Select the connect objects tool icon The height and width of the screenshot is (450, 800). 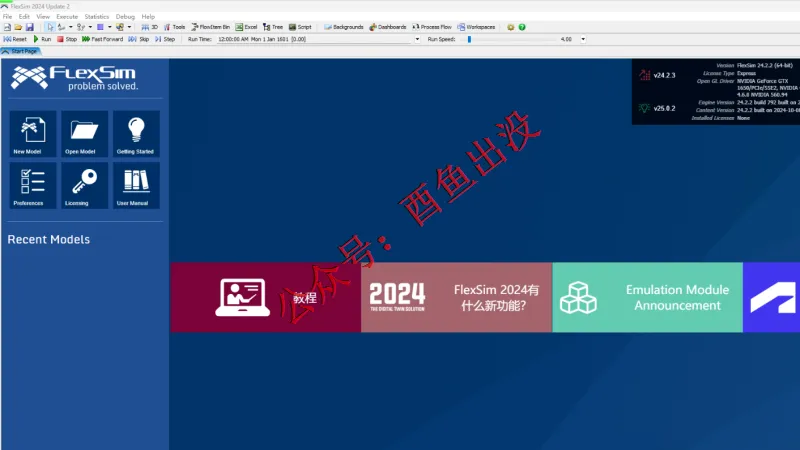[61, 27]
